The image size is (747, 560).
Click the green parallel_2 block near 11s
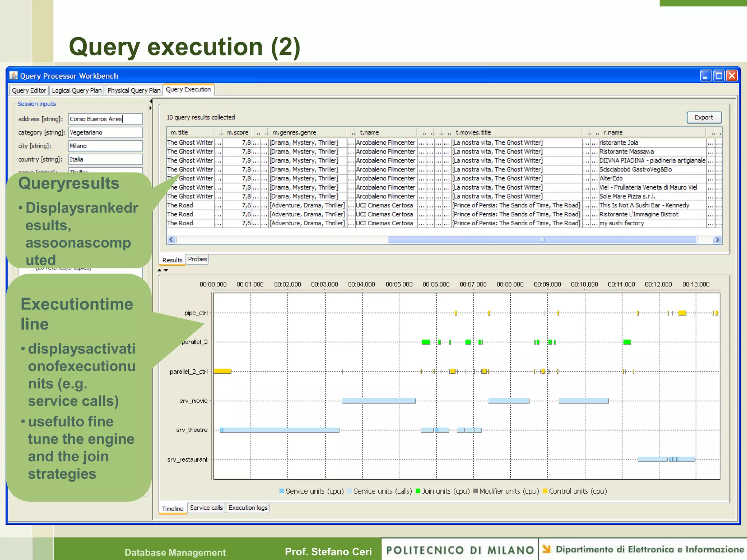[x=627, y=342]
